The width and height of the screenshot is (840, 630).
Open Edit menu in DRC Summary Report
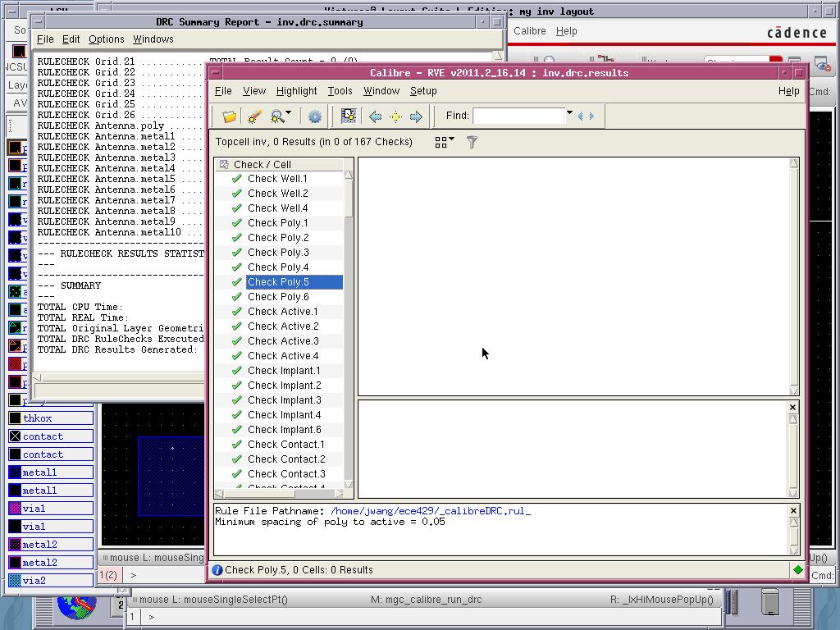tap(71, 39)
